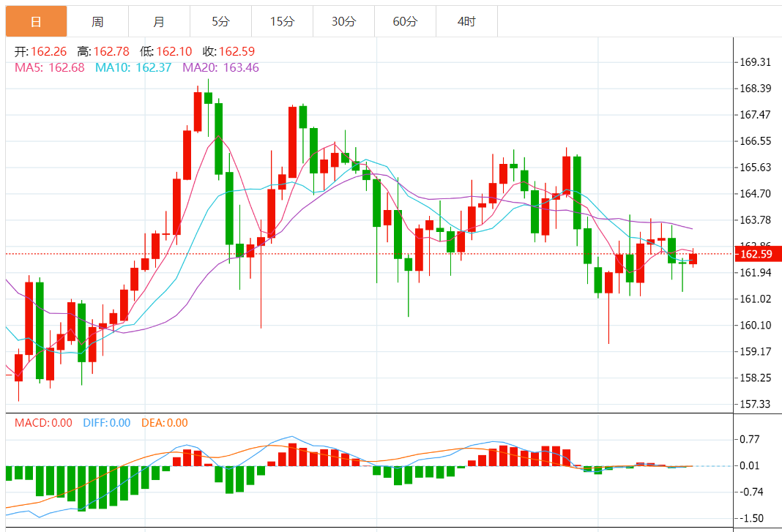The height and width of the screenshot is (532, 782).
Task: Click the 166.55 price axis label
Action: (x=755, y=141)
